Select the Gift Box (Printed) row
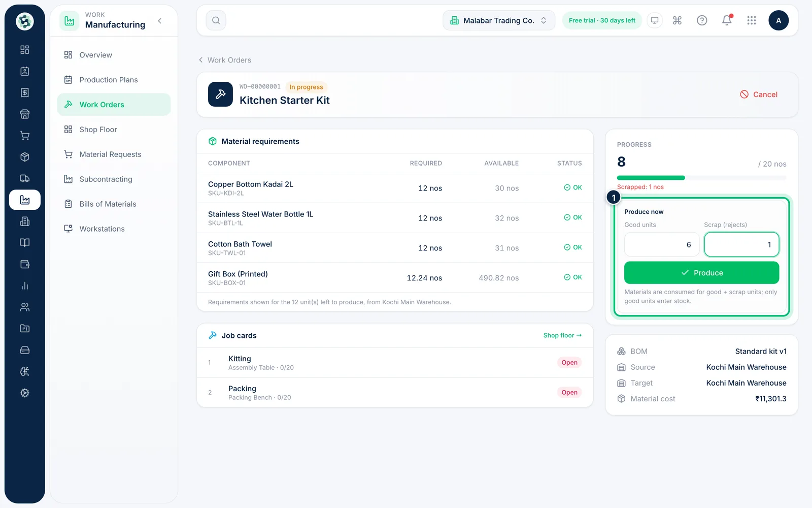 395,278
